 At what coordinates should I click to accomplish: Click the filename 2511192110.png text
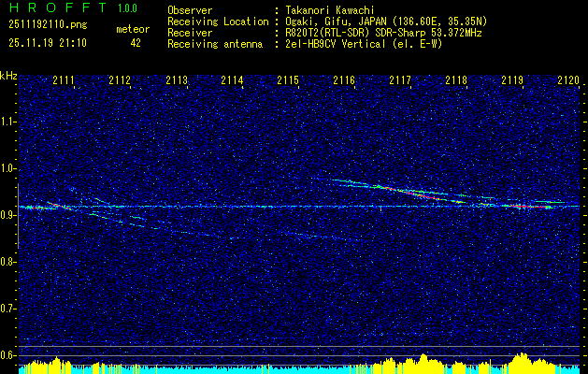tap(48, 24)
